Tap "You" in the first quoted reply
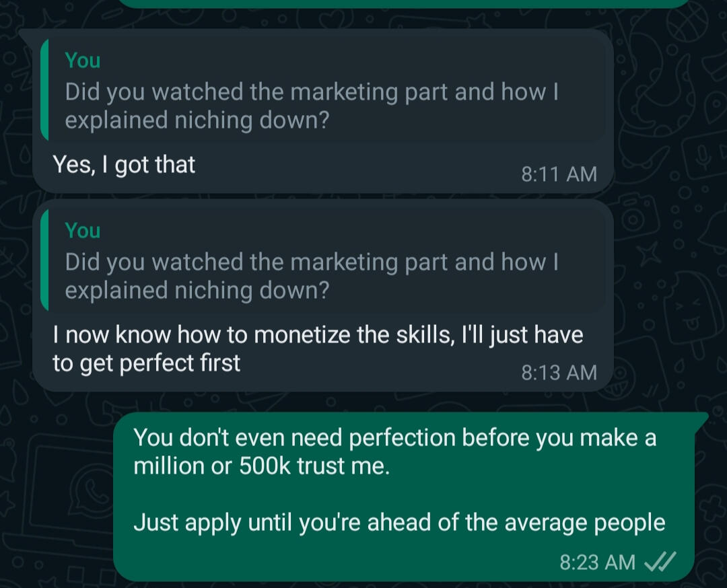The image size is (727, 588). 83,61
